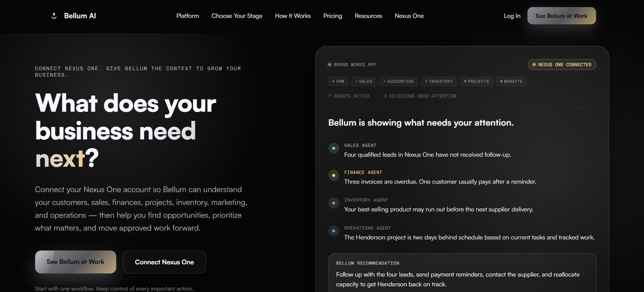Click the Sales Agent label
Viewport: 644px width, 292px height.
click(360, 145)
